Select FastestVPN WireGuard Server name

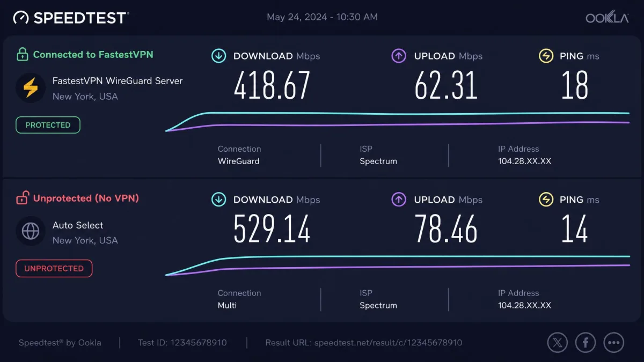pyautogui.click(x=118, y=81)
